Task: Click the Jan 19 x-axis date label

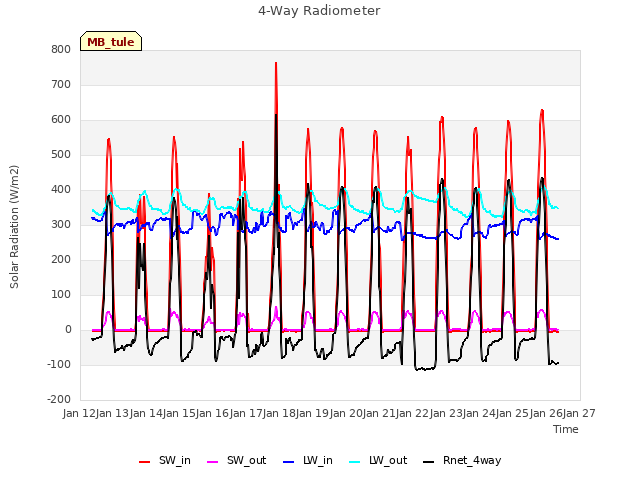Action: 313,414
